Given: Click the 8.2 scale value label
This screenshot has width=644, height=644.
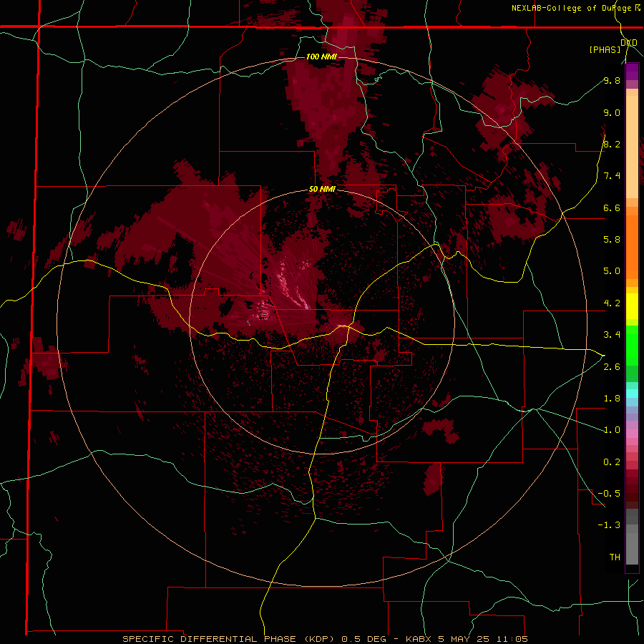Looking at the screenshot, I should tap(612, 144).
